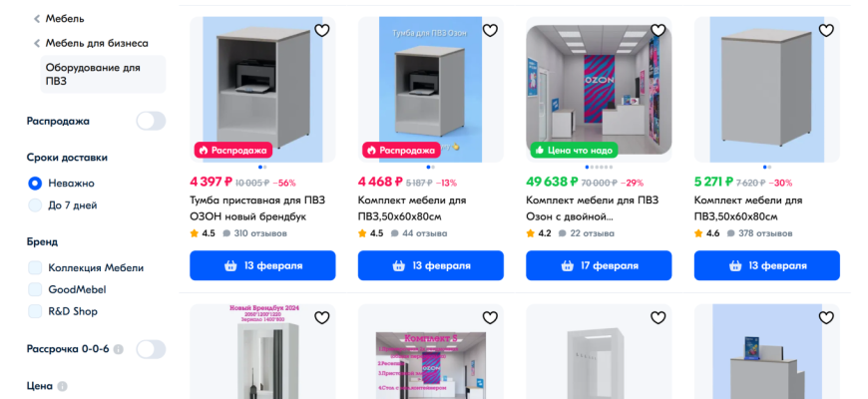868x399 pixels.
Task: Toggle the Распродажа switch
Action: [151, 121]
